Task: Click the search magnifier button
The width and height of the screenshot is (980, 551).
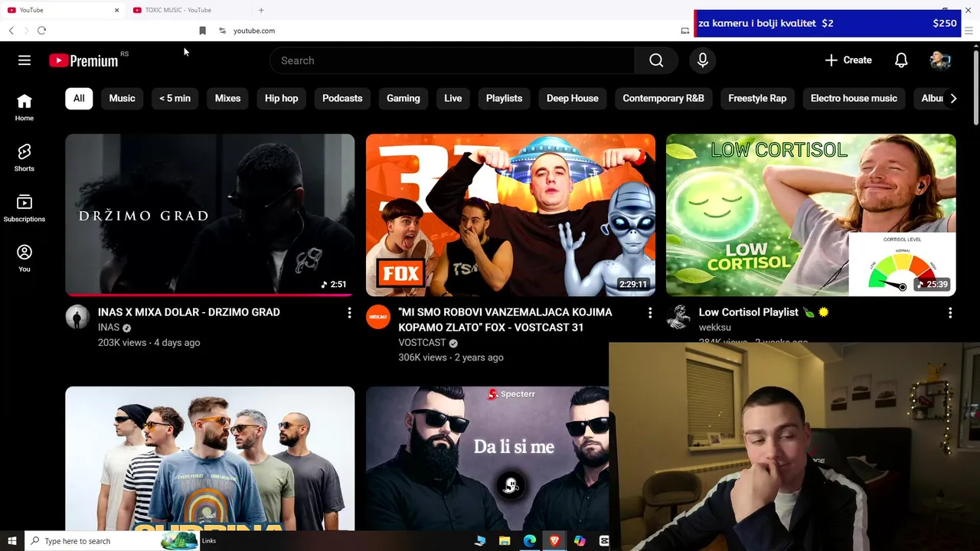Action: (x=656, y=60)
